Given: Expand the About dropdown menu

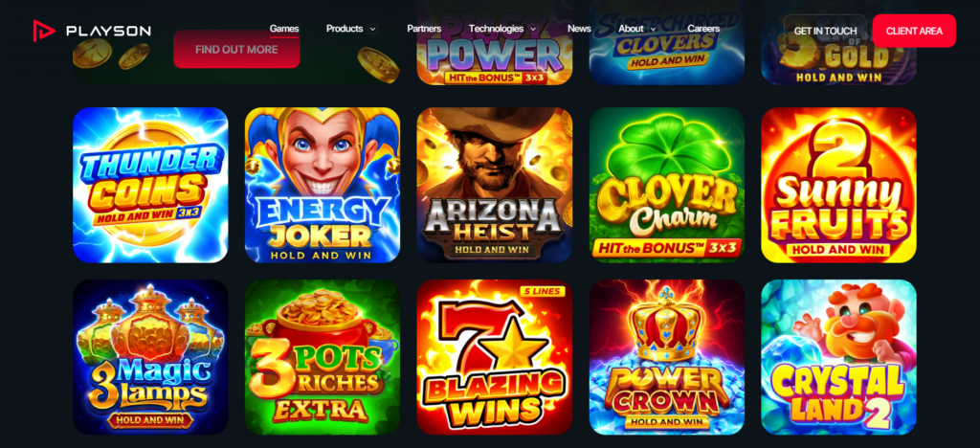Looking at the screenshot, I should [636, 29].
